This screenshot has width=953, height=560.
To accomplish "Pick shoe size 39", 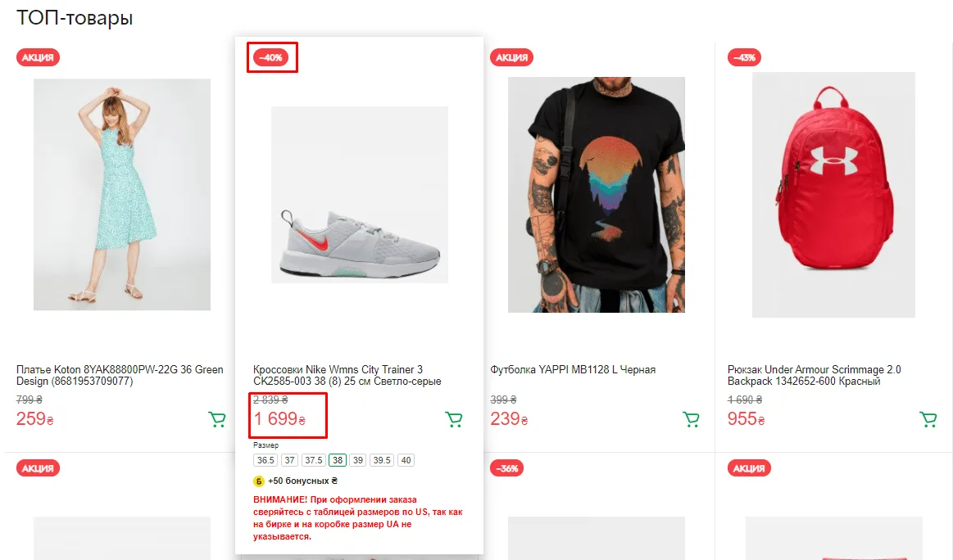I will [x=358, y=460].
